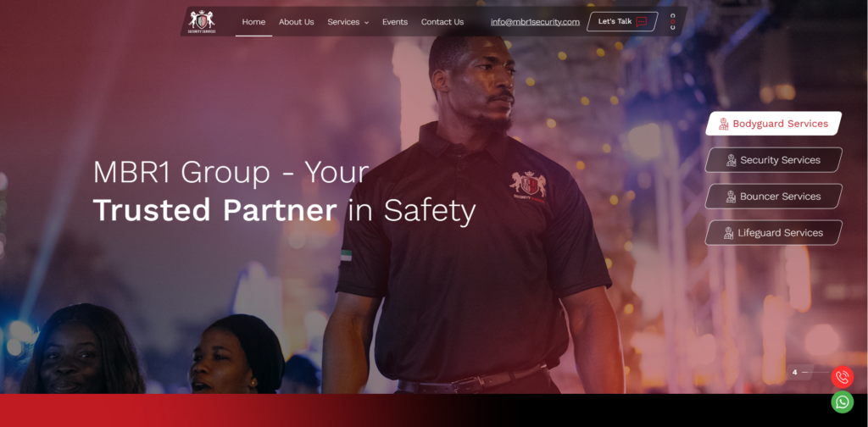Click the guard icon beside Lifeguard Services
Screen dimensions: 868x427
coord(728,234)
